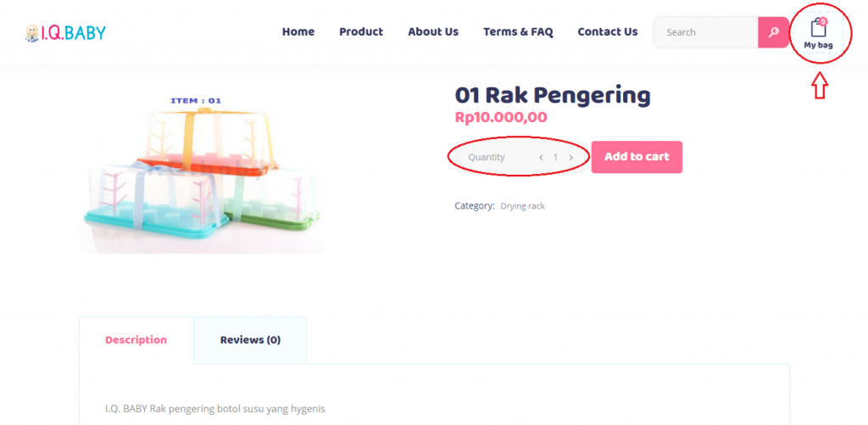The width and height of the screenshot is (868, 425).
Task: Open the Terms & FAQ page
Action: [x=518, y=32]
